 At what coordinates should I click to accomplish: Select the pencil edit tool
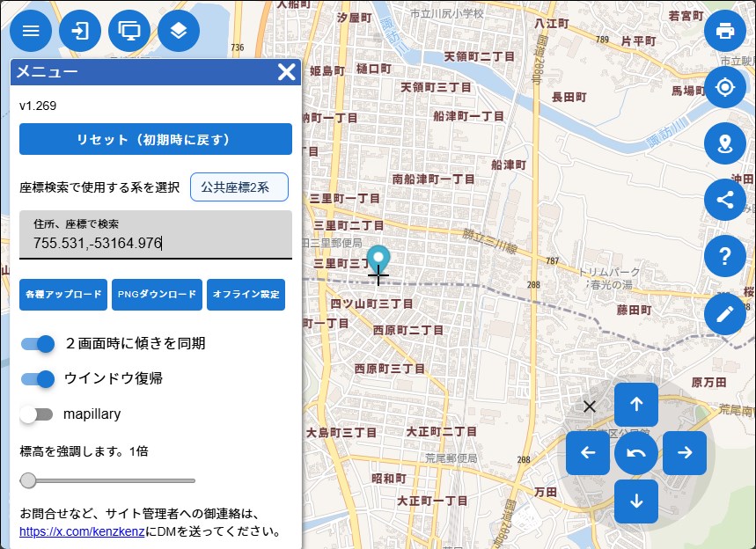pyautogui.click(x=725, y=313)
